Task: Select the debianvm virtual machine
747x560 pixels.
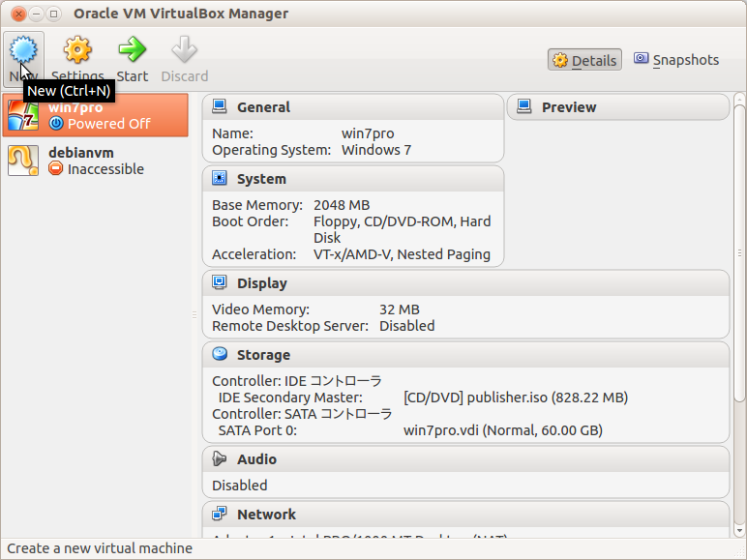Action: (95, 161)
